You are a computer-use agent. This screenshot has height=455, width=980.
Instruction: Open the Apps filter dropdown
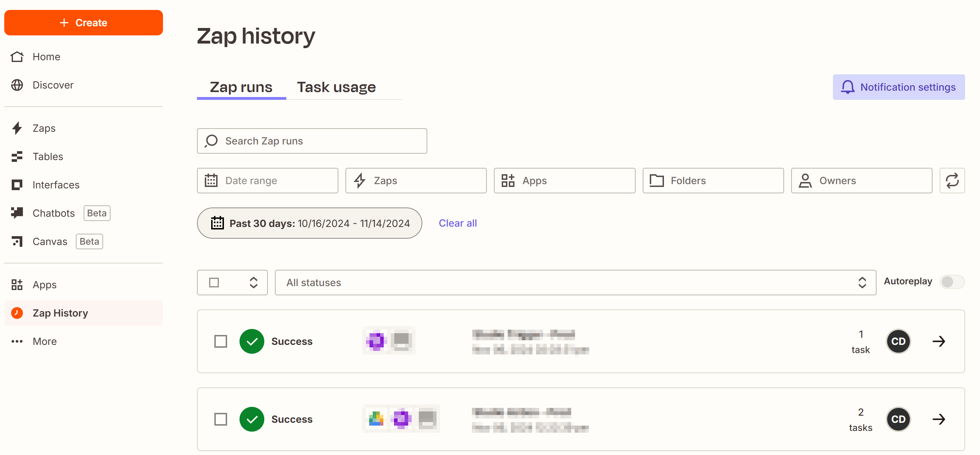pyautogui.click(x=564, y=181)
